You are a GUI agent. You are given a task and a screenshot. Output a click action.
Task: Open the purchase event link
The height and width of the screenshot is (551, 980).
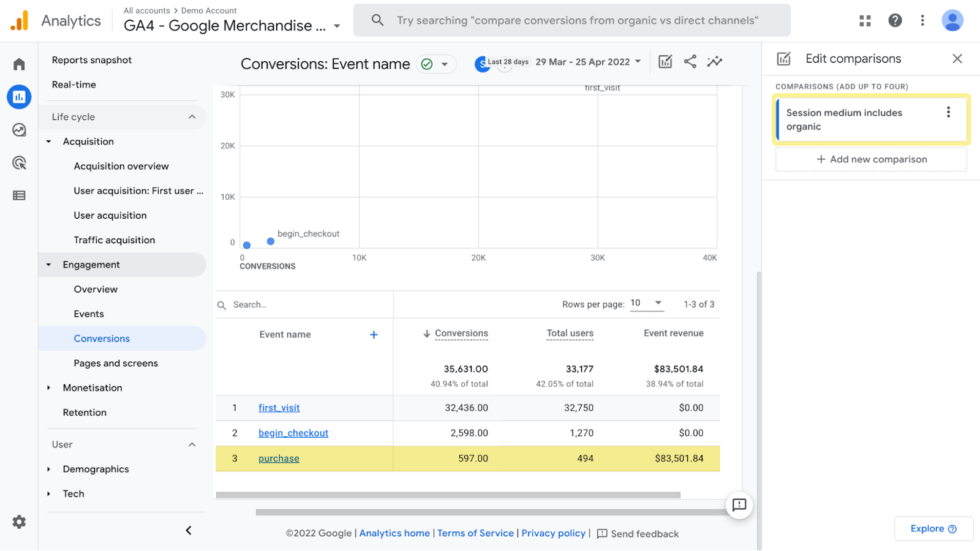pyautogui.click(x=279, y=458)
